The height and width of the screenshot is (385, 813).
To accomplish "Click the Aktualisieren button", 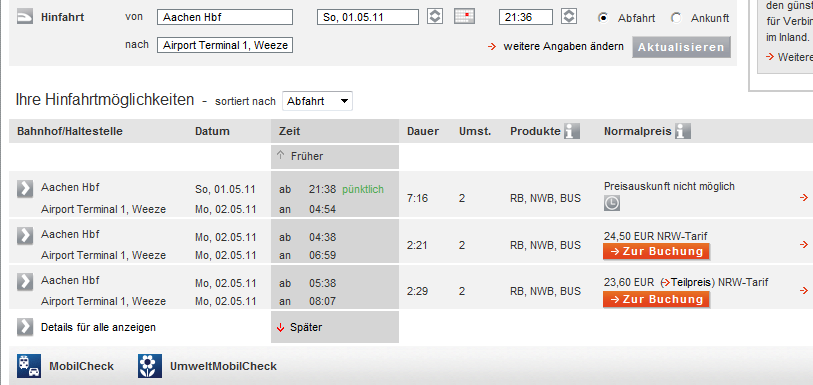I will click(x=681, y=47).
